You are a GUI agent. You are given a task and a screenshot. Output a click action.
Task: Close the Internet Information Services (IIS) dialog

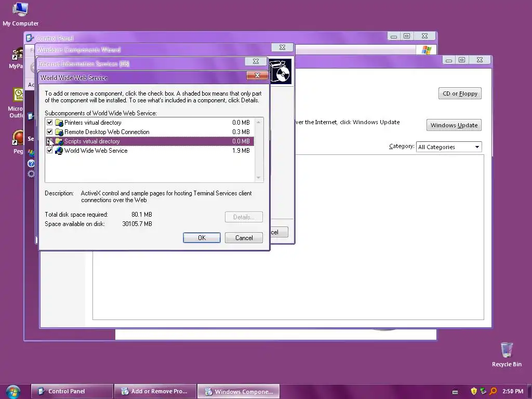coord(256,61)
